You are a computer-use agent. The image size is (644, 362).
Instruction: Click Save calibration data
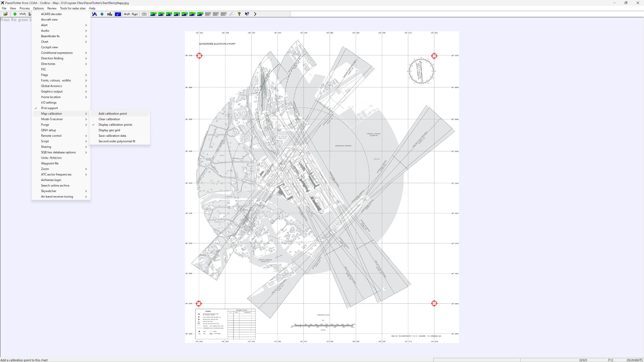click(x=112, y=136)
